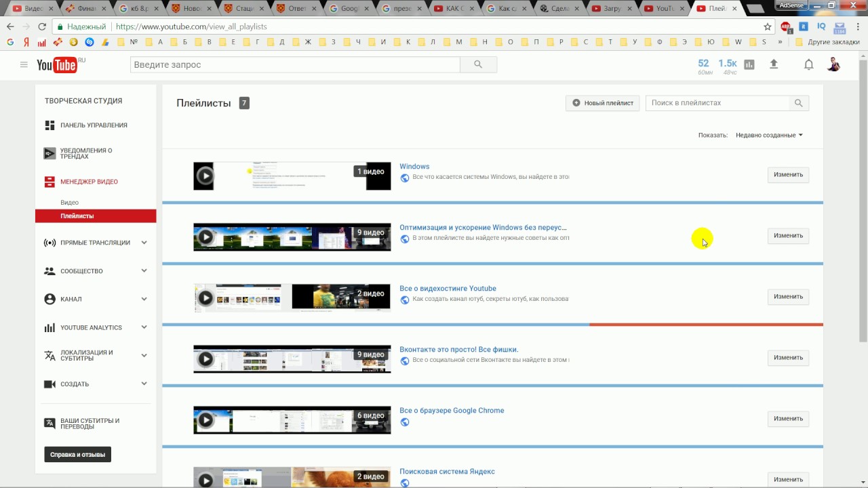This screenshot has height=488, width=868.
Task: Open the channel analytics bar chart icon
Action: (x=749, y=64)
